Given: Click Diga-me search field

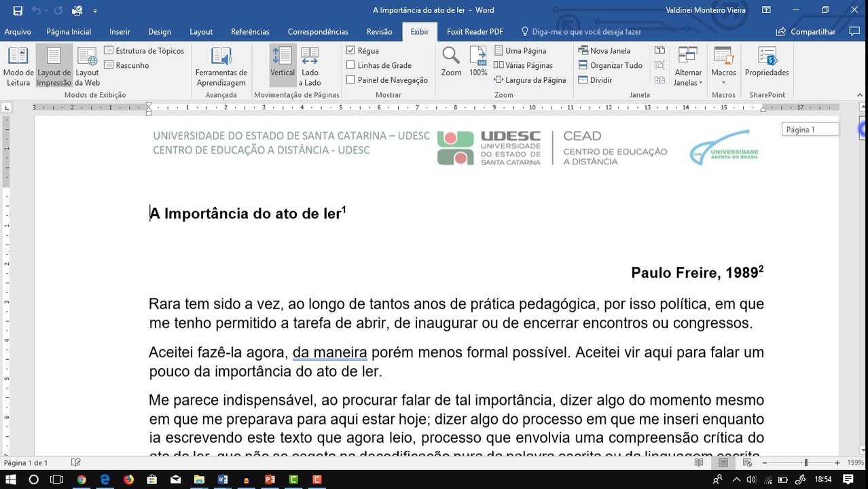Looking at the screenshot, I should pyautogui.click(x=581, y=31).
